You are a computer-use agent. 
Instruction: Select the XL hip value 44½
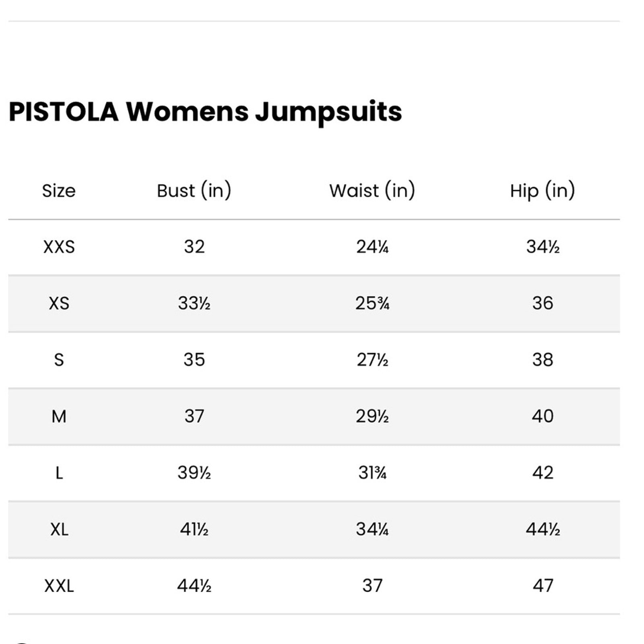pyautogui.click(x=542, y=529)
